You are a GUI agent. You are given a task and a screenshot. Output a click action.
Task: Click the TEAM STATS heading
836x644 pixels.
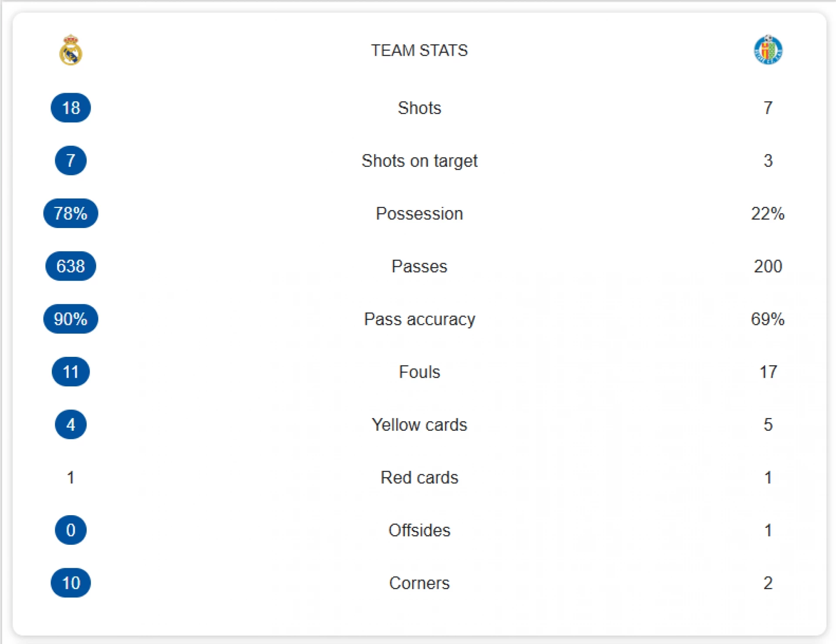pos(419,50)
